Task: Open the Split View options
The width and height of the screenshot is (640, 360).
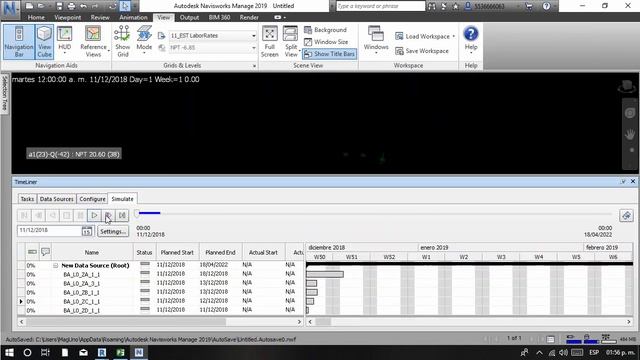Action: click(x=291, y=42)
